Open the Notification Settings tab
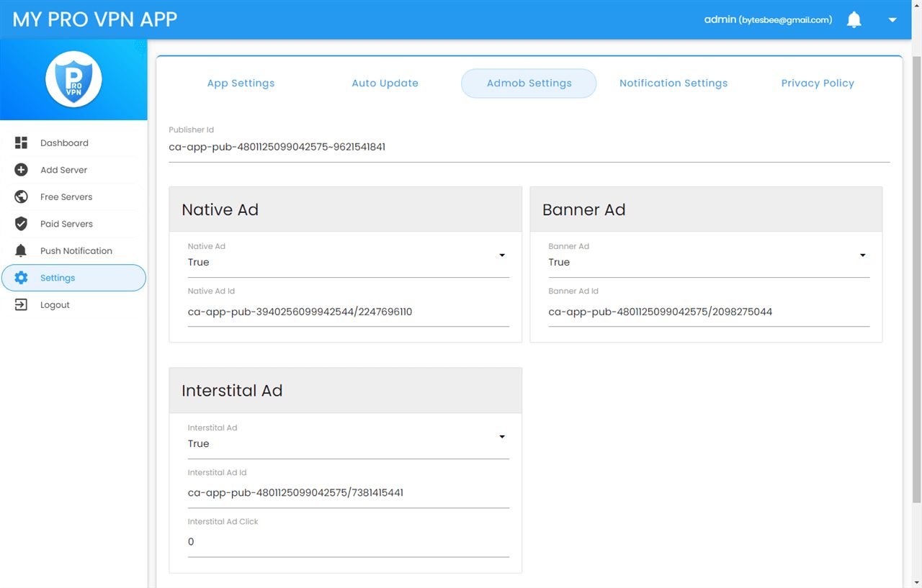This screenshot has width=922, height=588. [673, 83]
